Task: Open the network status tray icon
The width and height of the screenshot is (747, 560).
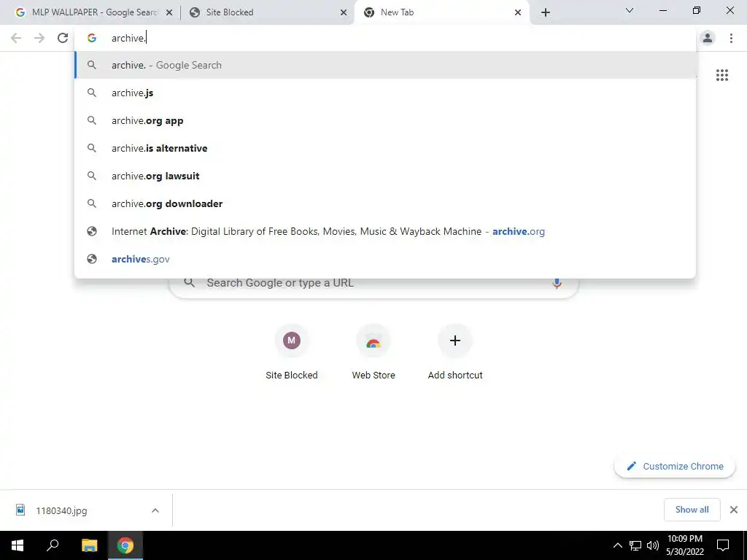Action: tap(635, 545)
